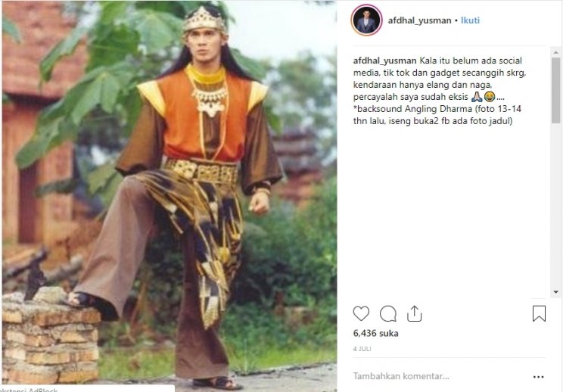Open more options three-dots menu

(x=538, y=377)
